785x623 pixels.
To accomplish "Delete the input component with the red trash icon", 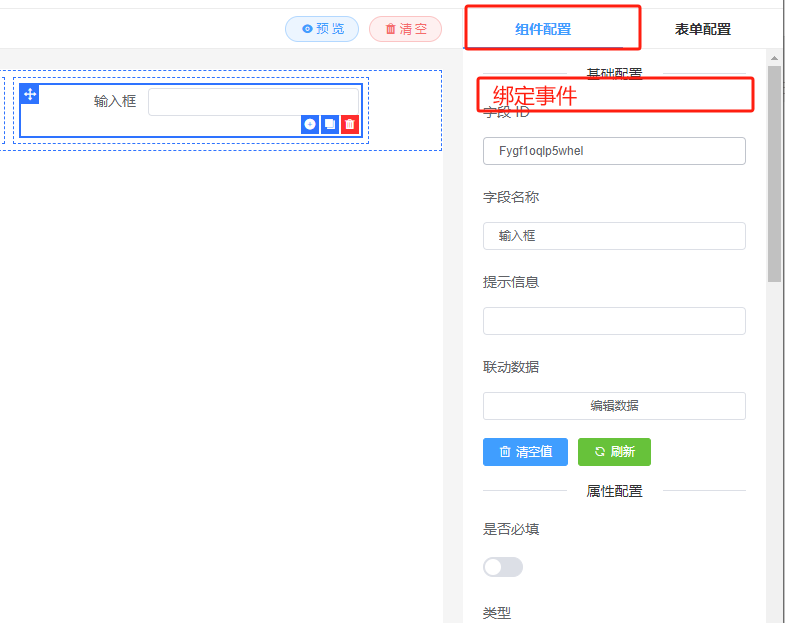I will [350, 124].
